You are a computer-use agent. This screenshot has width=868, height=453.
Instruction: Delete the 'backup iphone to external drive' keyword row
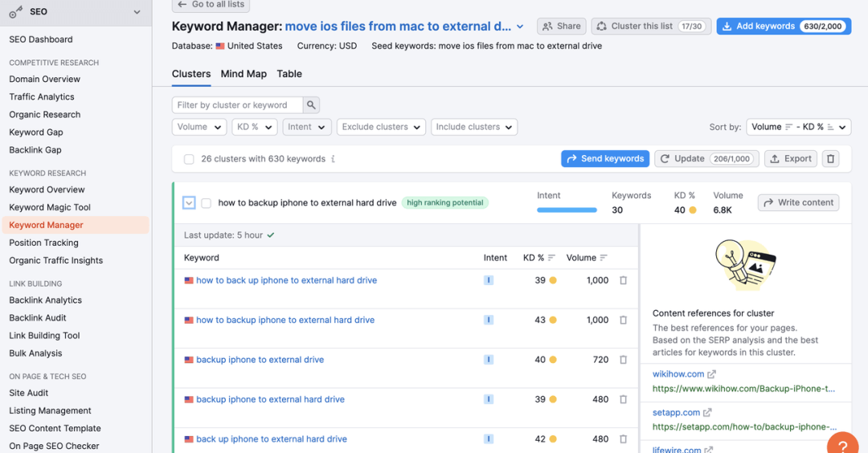(x=623, y=360)
